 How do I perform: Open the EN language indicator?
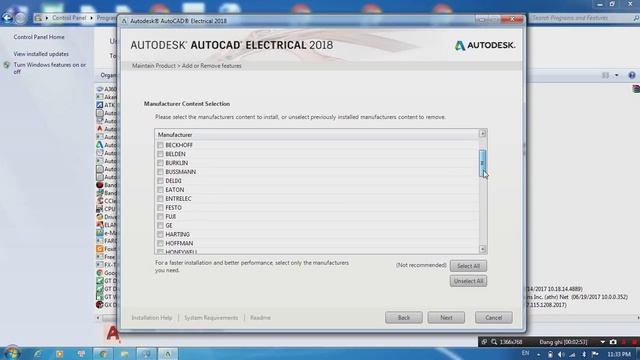point(525,353)
